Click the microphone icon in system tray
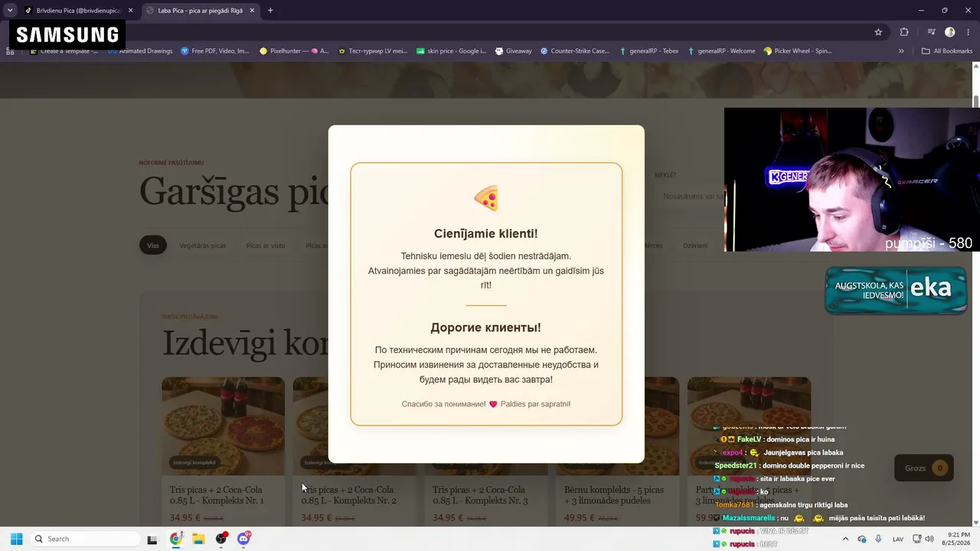Image resolution: width=980 pixels, height=551 pixels. [878, 540]
